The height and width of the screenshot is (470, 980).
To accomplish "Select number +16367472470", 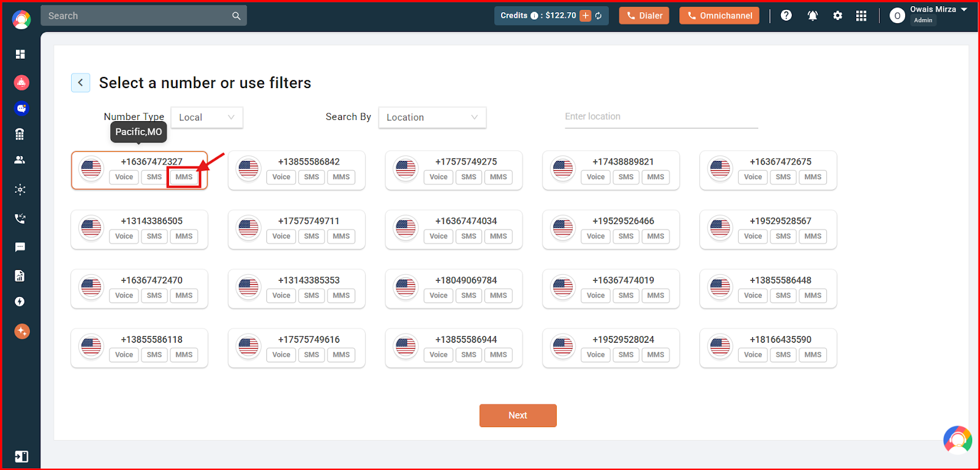I will 140,289.
